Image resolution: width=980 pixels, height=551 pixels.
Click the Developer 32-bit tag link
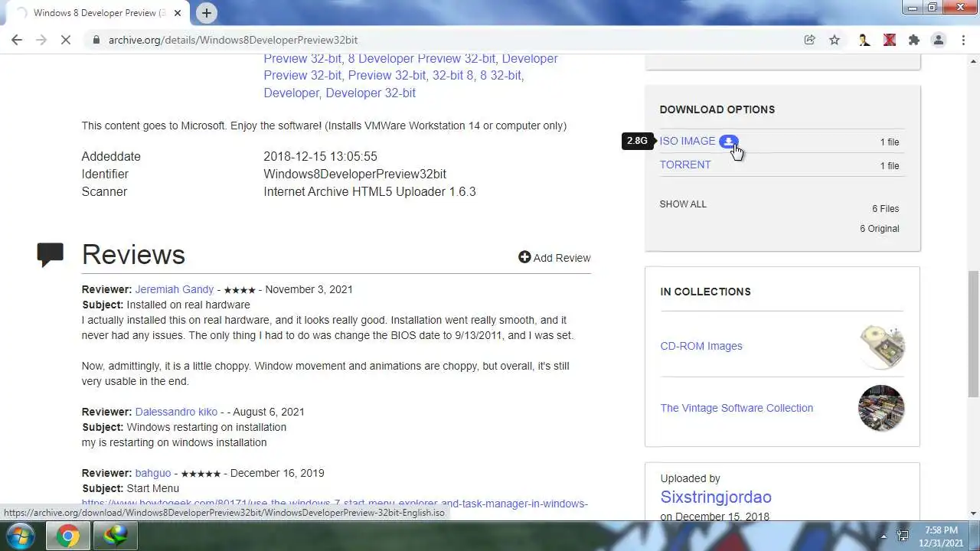coord(371,93)
